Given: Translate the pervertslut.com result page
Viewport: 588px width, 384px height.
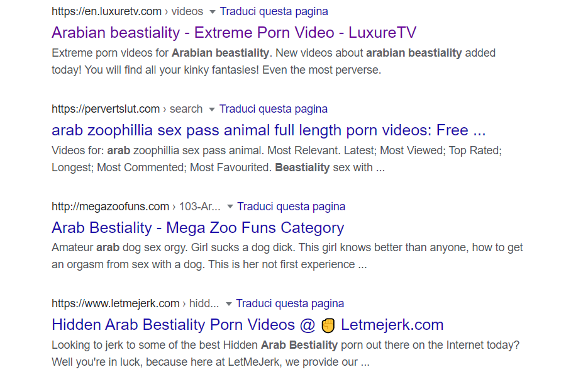Looking at the screenshot, I should (x=273, y=109).
